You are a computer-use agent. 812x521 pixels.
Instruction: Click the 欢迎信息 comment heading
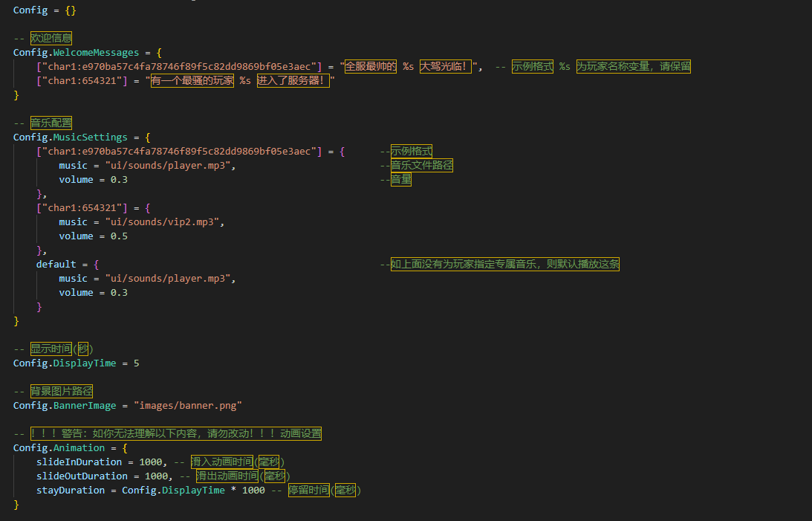(x=51, y=38)
